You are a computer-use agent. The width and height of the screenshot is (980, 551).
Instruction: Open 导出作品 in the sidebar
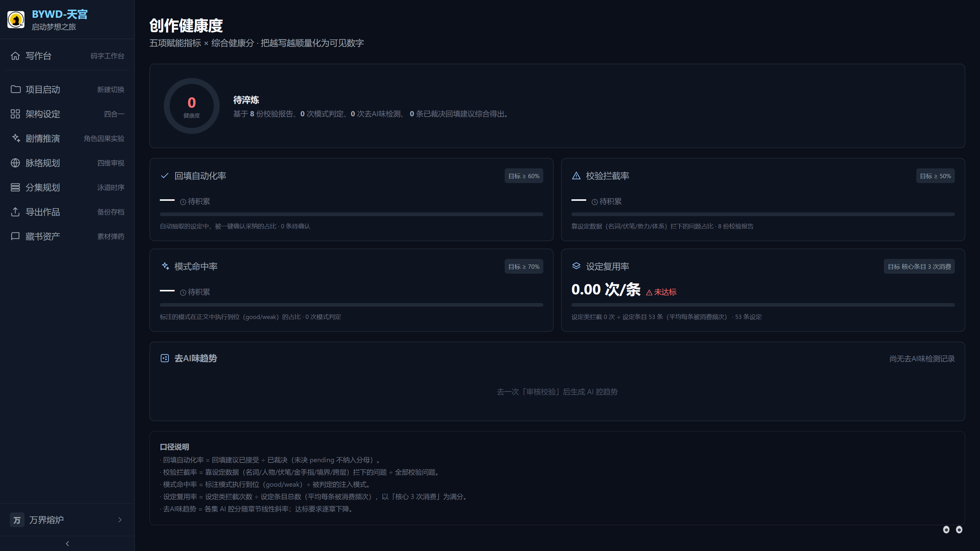(67, 212)
